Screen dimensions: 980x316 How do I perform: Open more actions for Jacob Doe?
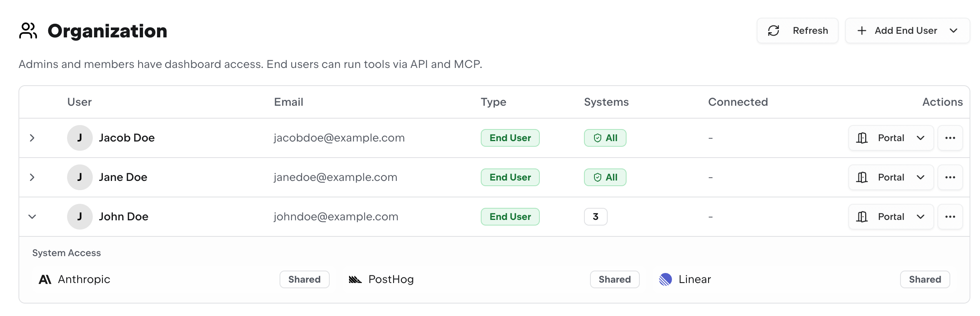point(950,138)
